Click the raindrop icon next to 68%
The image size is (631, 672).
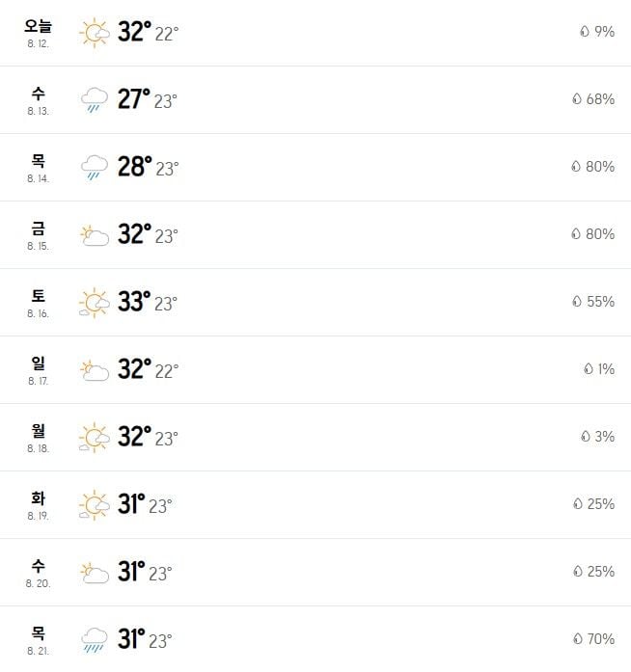[577, 99]
